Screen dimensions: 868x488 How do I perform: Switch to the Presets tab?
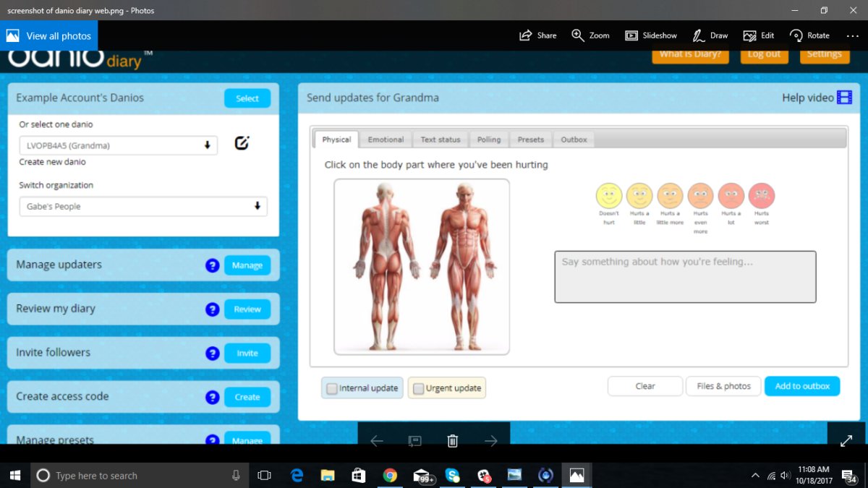click(531, 140)
